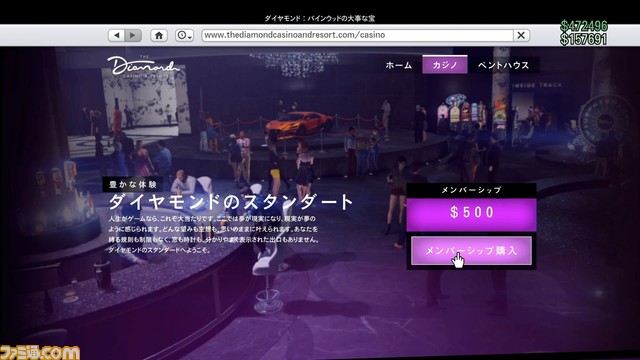Click the ダイヤモンドのスタンダート headline

(231, 202)
